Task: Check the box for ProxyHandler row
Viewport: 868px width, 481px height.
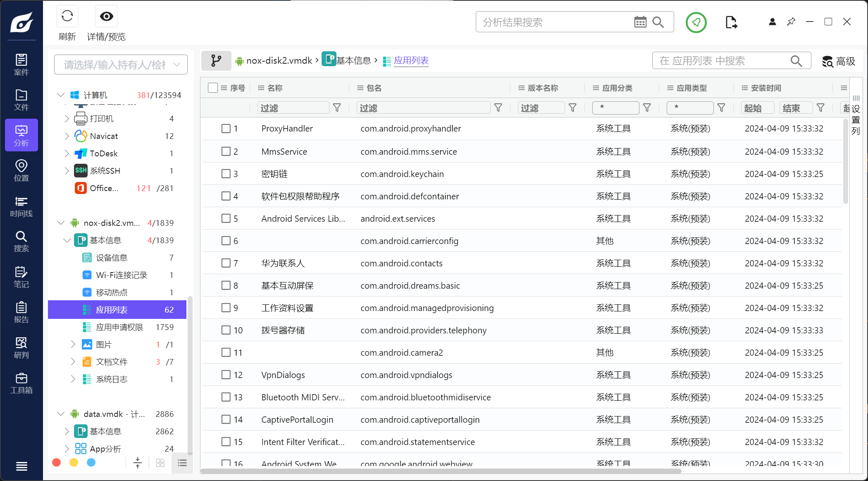Action: [226, 129]
